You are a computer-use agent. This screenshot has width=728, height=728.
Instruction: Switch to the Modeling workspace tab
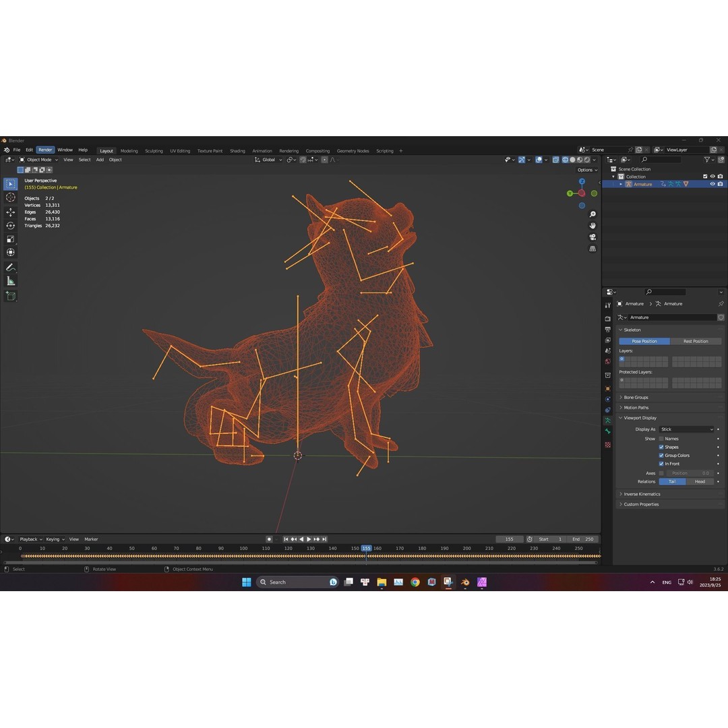pos(129,151)
